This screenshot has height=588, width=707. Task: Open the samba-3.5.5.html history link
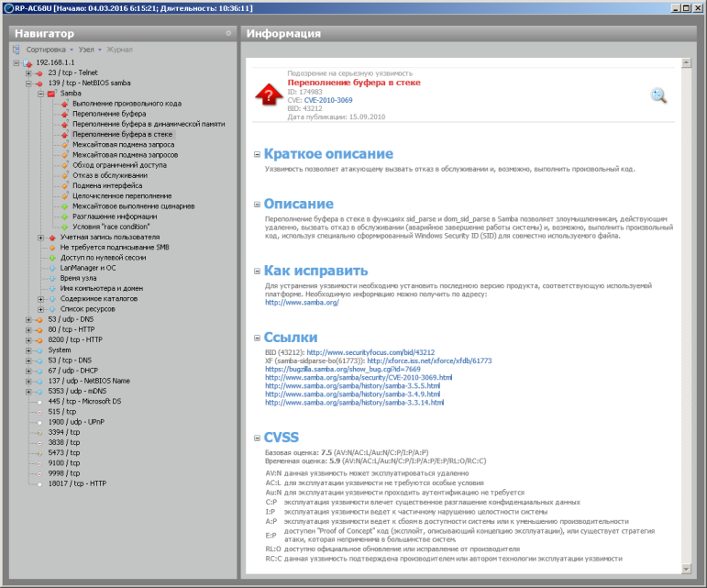[x=353, y=386]
